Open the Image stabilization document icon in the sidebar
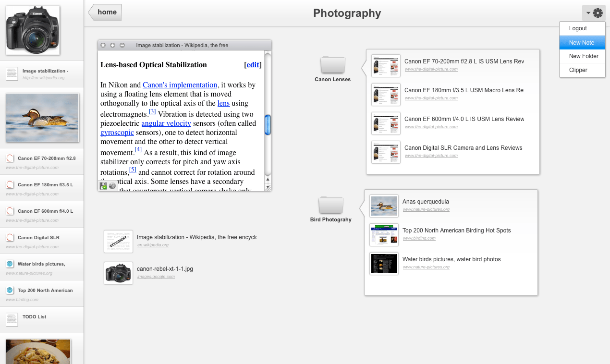The image size is (610, 364). point(12,73)
